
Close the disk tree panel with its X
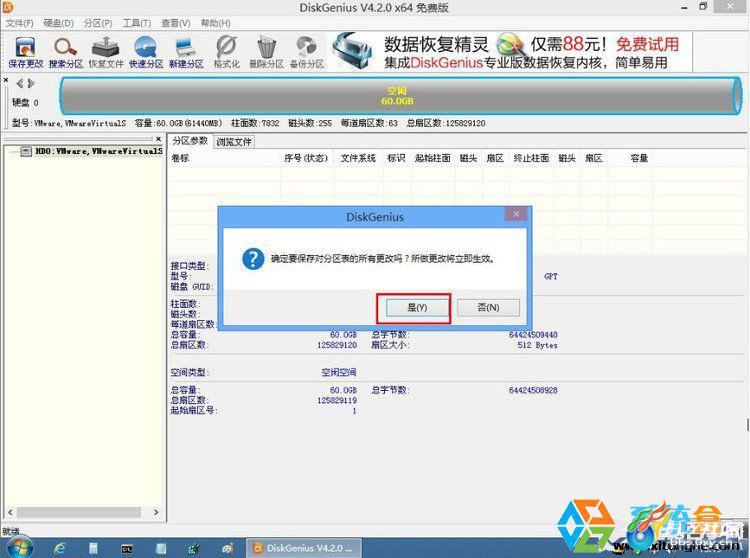click(x=159, y=139)
